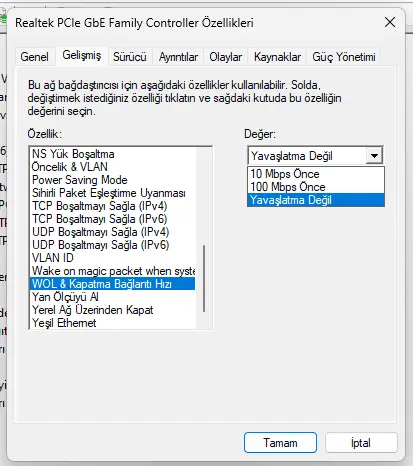Screen dimensions: 413x466
Task: Select TCP Boşaltmayı Sağla (IPv4)
Action: point(113,206)
